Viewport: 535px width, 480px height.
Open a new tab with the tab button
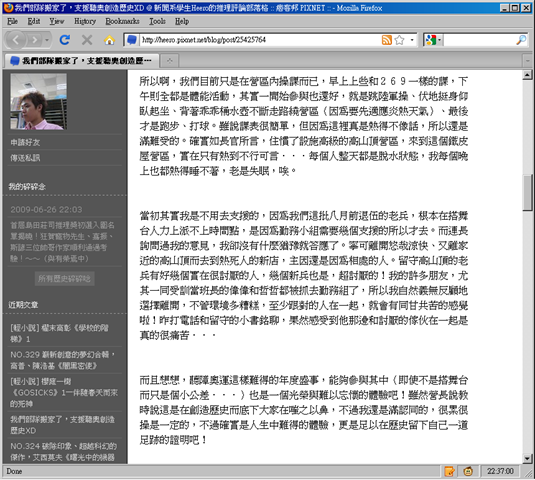coord(170,61)
